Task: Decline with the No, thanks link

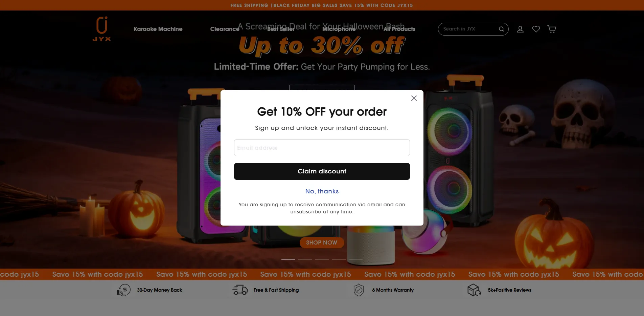Action: [322, 191]
